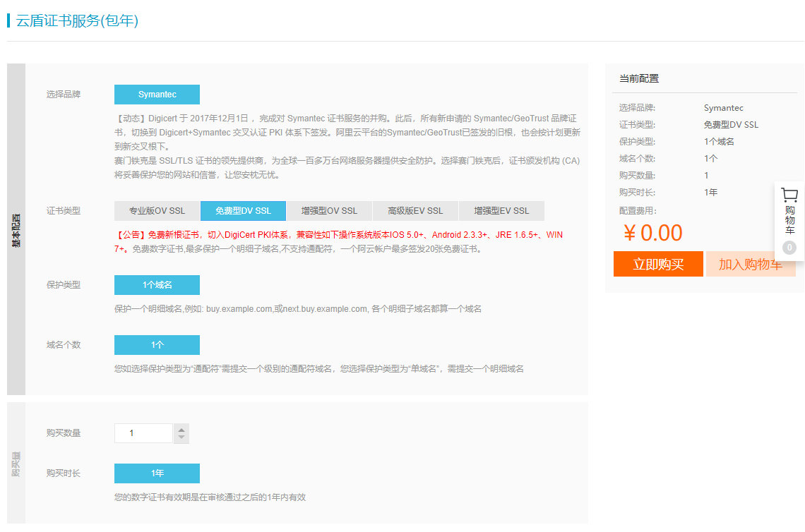Click the 立即购买 button
The width and height of the screenshot is (805, 532).
click(x=658, y=264)
